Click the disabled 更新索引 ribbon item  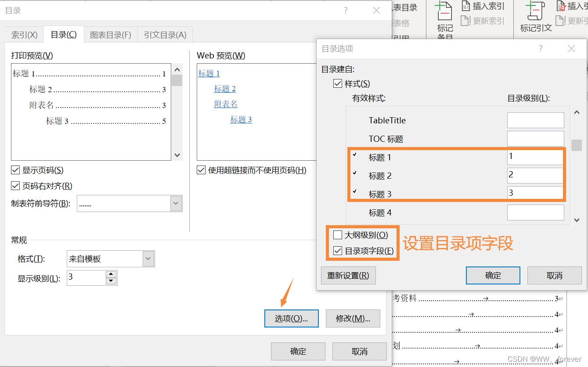483,21
